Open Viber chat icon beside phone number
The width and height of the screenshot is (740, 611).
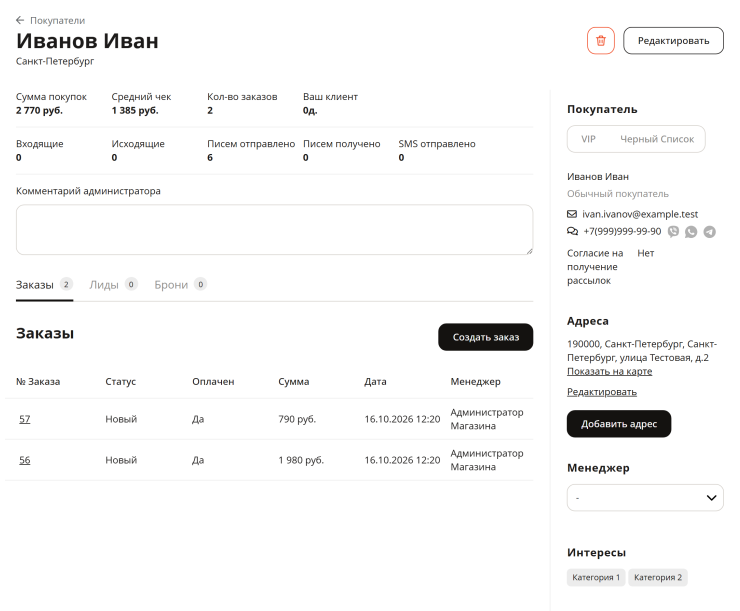coord(673,231)
